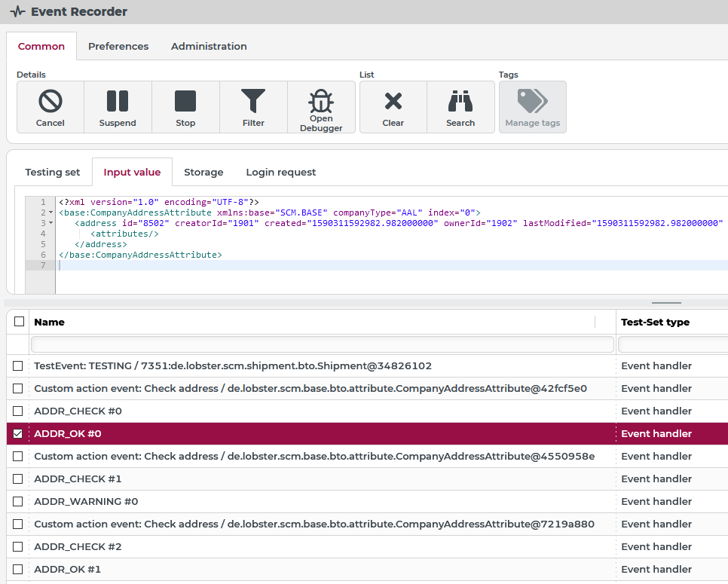Tick the ADDR_CHECK #0 checkbox

pyautogui.click(x=17, y=411)
